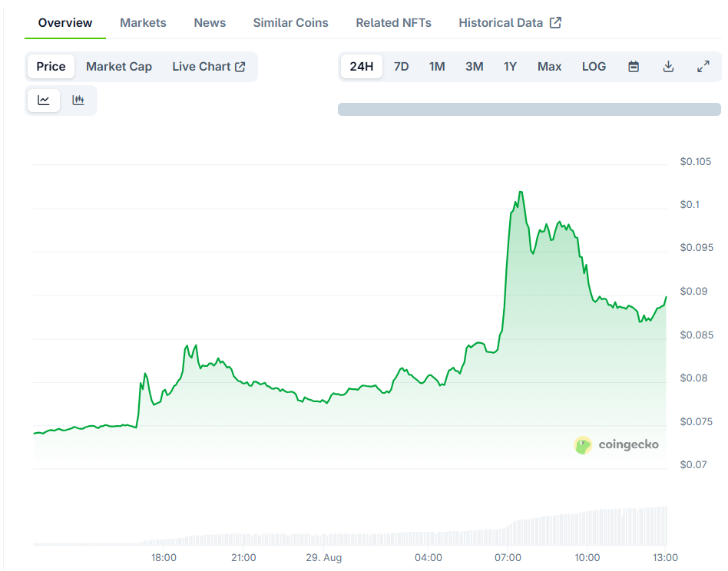The width and height of the screenshot is (728, 571).
Task: Open the Markets tab
Action: (143, 23)
